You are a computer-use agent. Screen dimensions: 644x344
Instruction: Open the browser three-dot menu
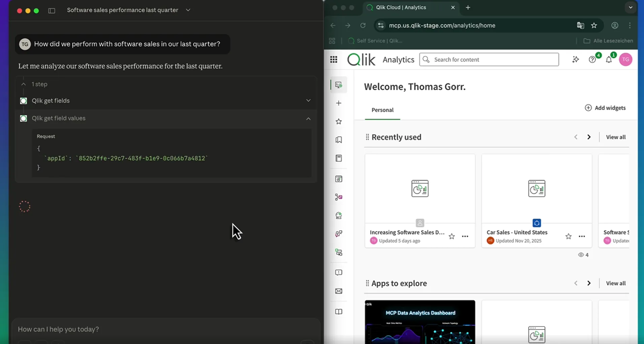tap(630, 25)
